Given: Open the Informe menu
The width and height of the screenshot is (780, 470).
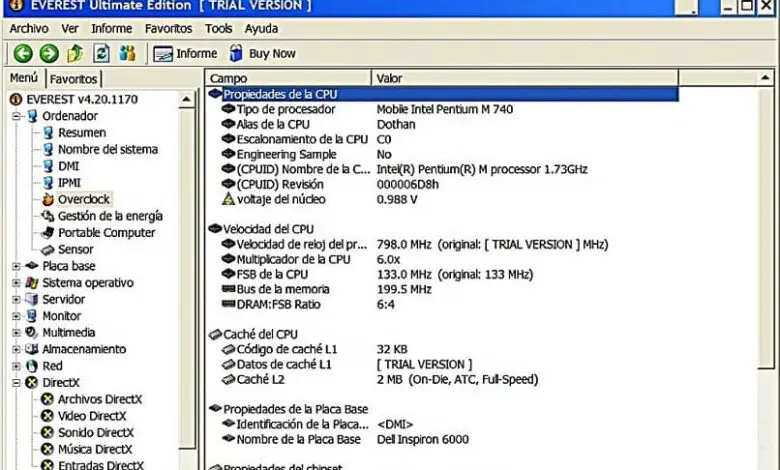Looking at the screenshot, I should tap(111, 29).
